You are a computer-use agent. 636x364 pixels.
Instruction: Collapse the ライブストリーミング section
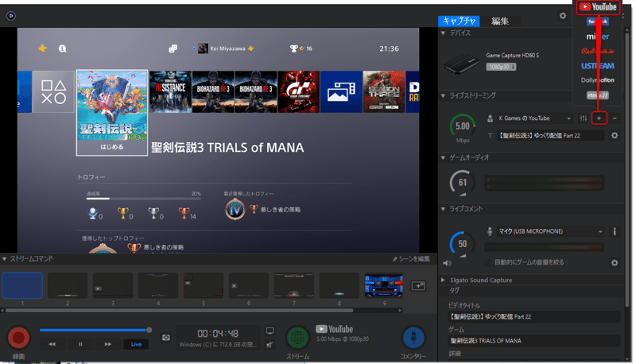443,95
